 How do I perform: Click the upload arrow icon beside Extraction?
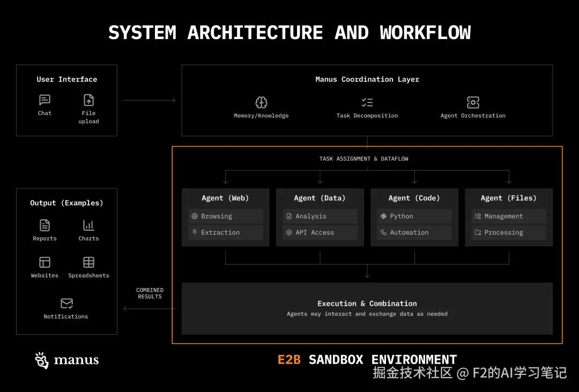[x=195, y=232]
